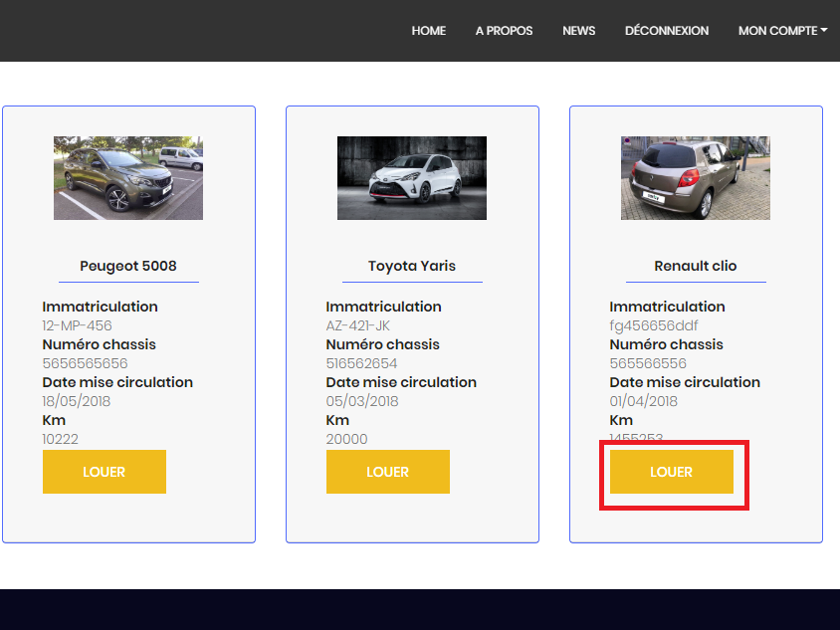Click Km label on the Renault clio card
The width and height of the screenshot is (840, 630).
[x=621, y=420]
